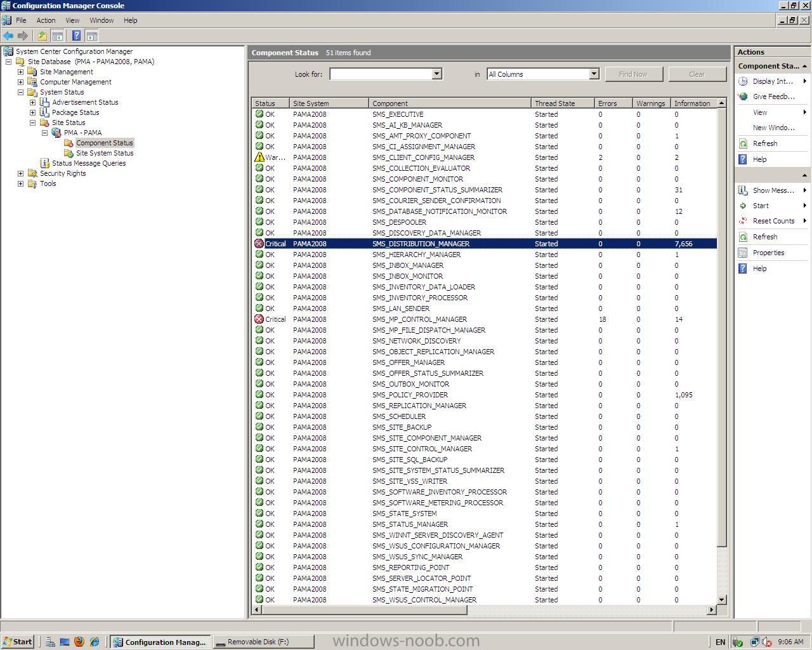Click the Start component action icon
812x650 pixels.
(x=743, y=206)
